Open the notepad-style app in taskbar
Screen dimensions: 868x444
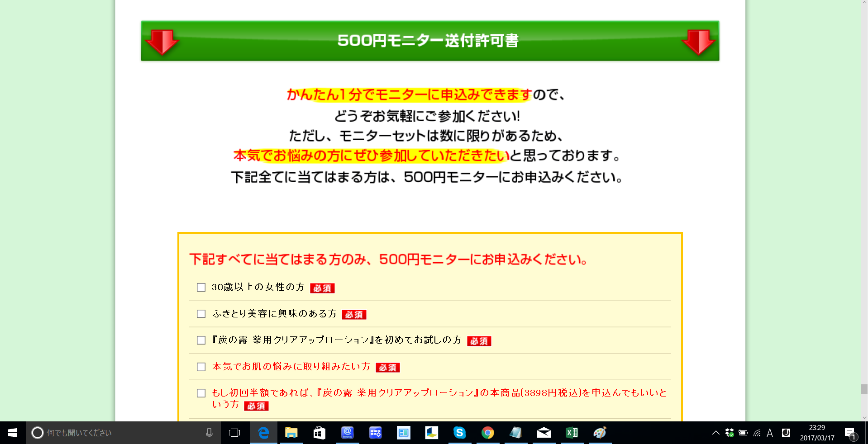[515, 433]
